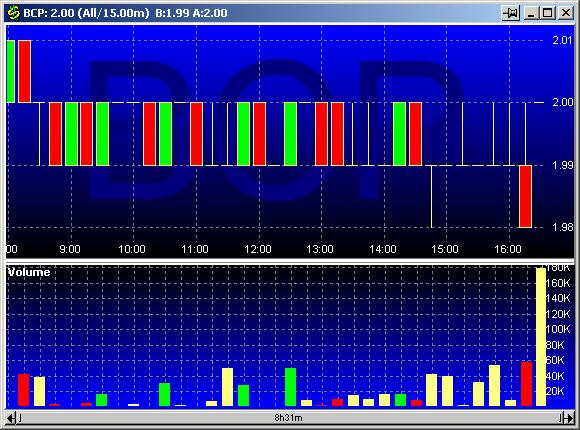Click the 1.99 price axis label
The height and width of the screenshot is (430, 580).
point(563,165)
